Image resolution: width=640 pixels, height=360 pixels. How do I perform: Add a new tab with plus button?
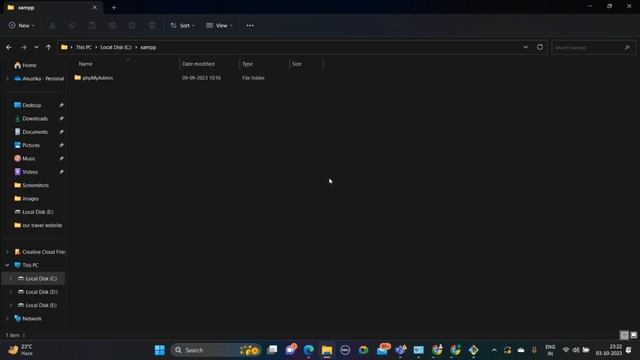pos(114,7)
